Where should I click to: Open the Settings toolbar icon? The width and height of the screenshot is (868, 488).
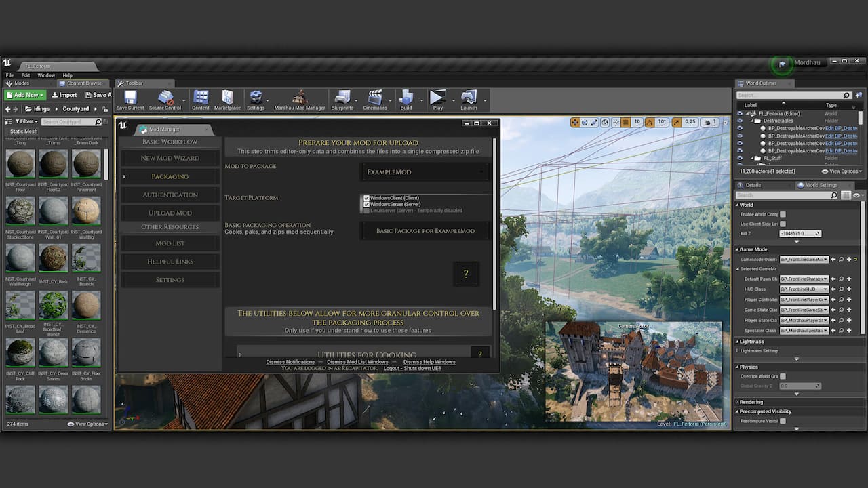256,100
